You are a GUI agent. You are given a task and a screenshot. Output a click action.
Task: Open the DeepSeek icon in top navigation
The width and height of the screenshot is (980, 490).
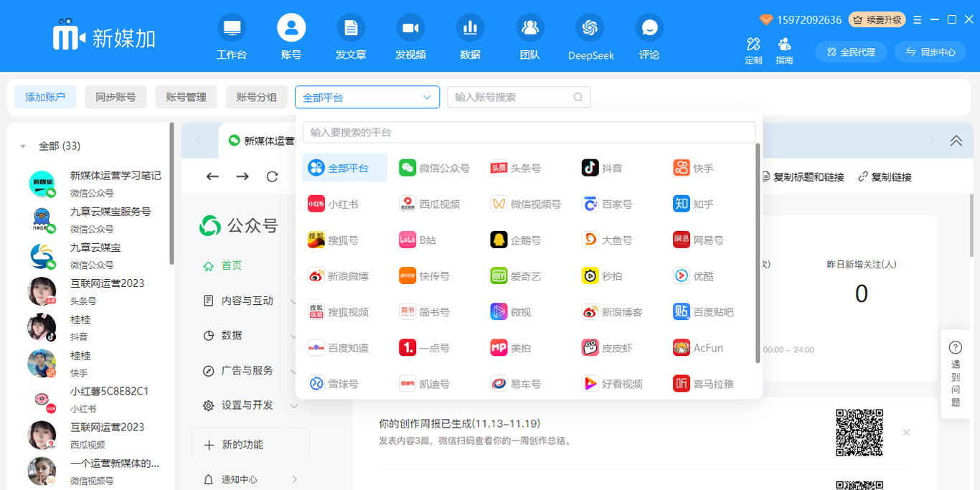coord(590,29)
